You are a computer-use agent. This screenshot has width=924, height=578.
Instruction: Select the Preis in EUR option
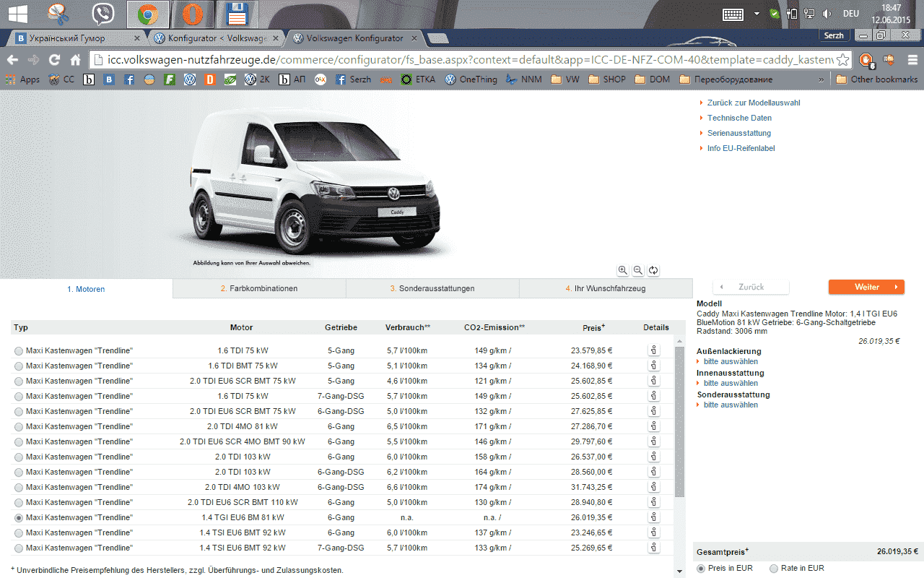tap(701, 569)
